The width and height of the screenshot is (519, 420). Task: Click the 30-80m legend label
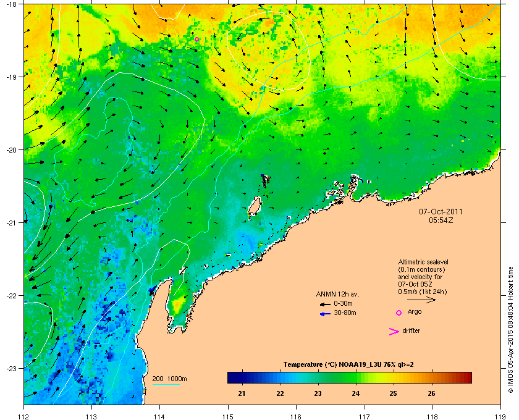click(345, 313)
